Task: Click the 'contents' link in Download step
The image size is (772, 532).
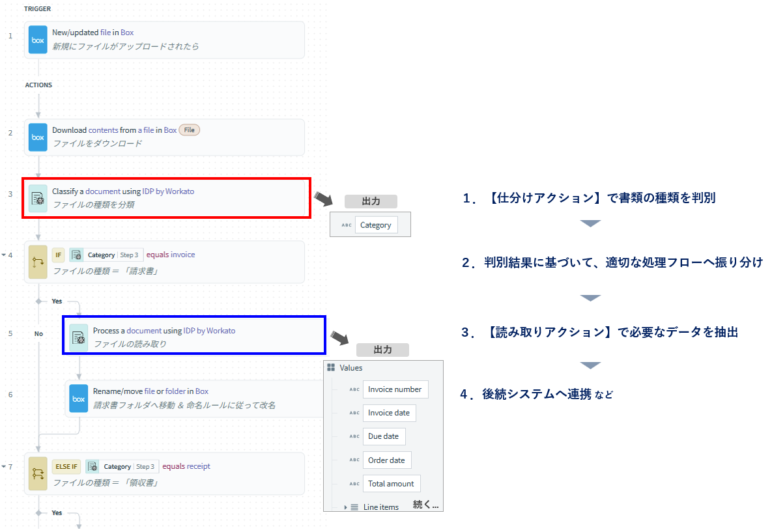Action: tap(103, 130)
